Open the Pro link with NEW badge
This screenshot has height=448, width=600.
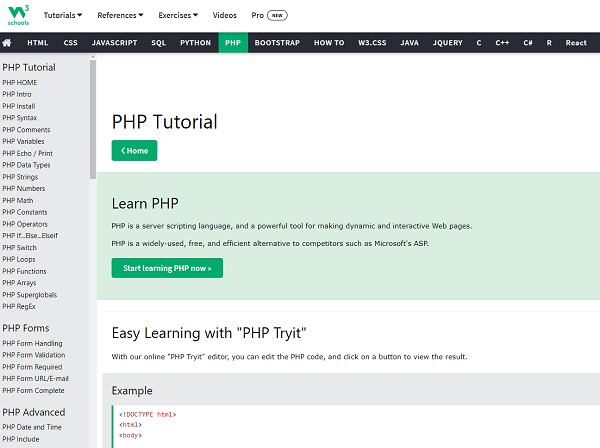click(269, 15)
